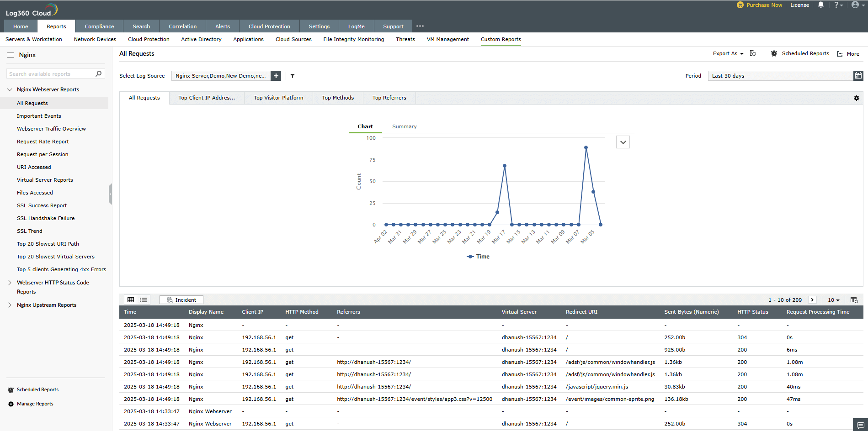868x431 pixels.
Task: Collapse the chart using the chevron
Action: [x=623, y=142]
